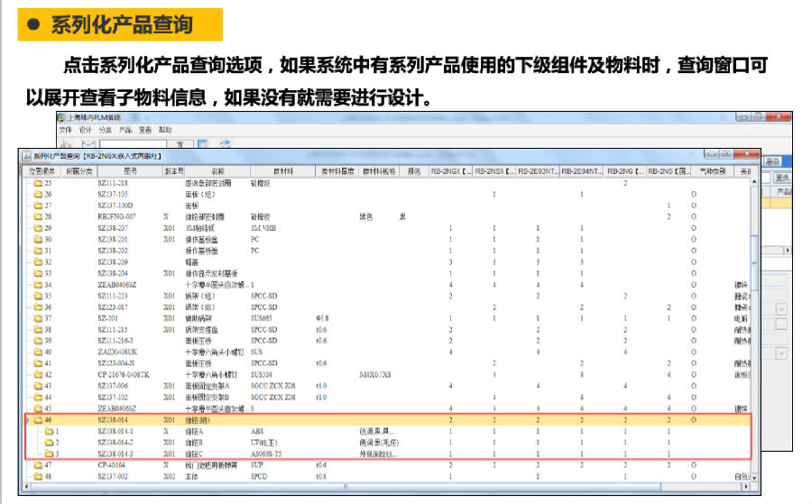Click the RB-2E03NT column header
The height and width of the screenshot is (504, 812).
(x=538, y=171)
